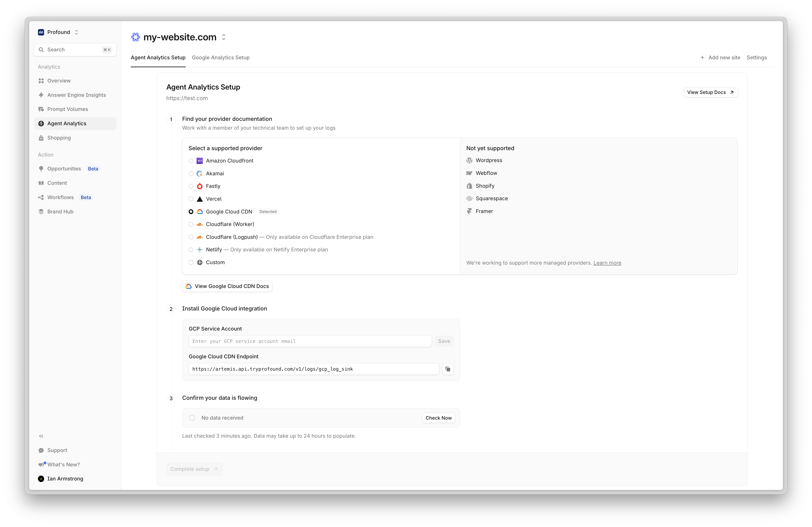812x527 pixels.
Task: Open Brand Hub from the sidebar
Action: click(x=60, y=211)
